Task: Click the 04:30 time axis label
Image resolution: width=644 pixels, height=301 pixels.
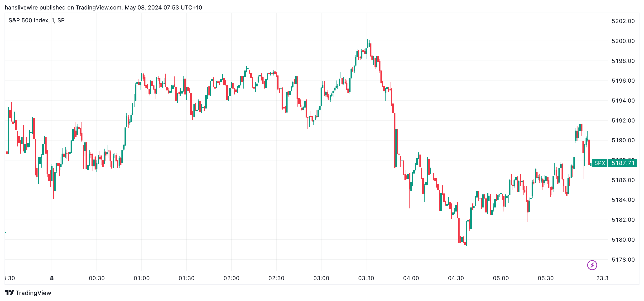Action: (456, 278)
